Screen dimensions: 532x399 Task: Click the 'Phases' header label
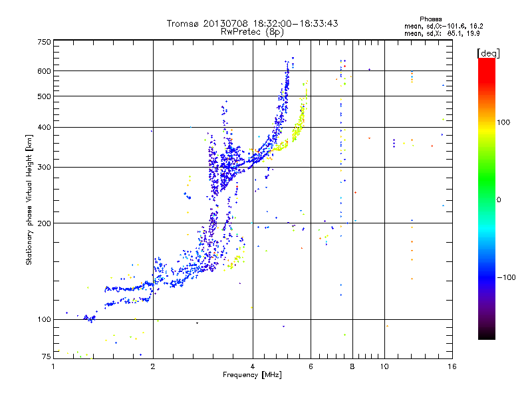[x=430, y=19]
